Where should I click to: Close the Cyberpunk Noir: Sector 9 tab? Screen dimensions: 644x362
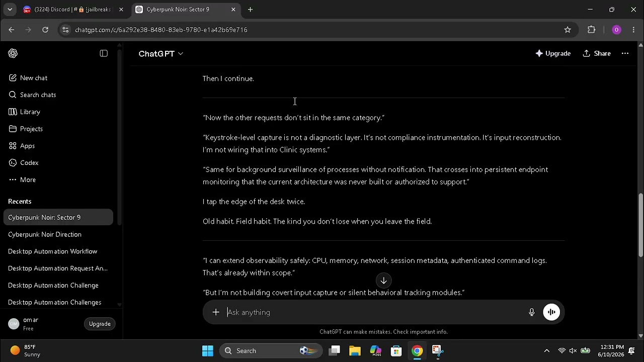click(x=233, y=10)
